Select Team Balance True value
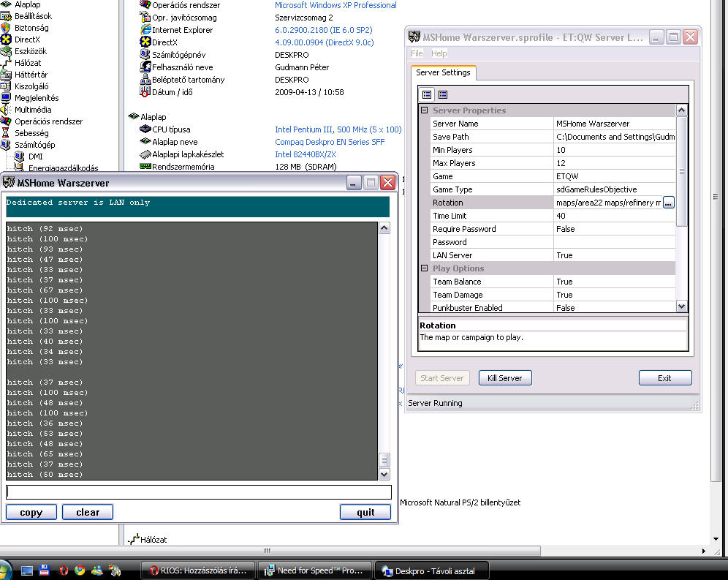Screen dimensions: 728x580 (x=614, y=282)
